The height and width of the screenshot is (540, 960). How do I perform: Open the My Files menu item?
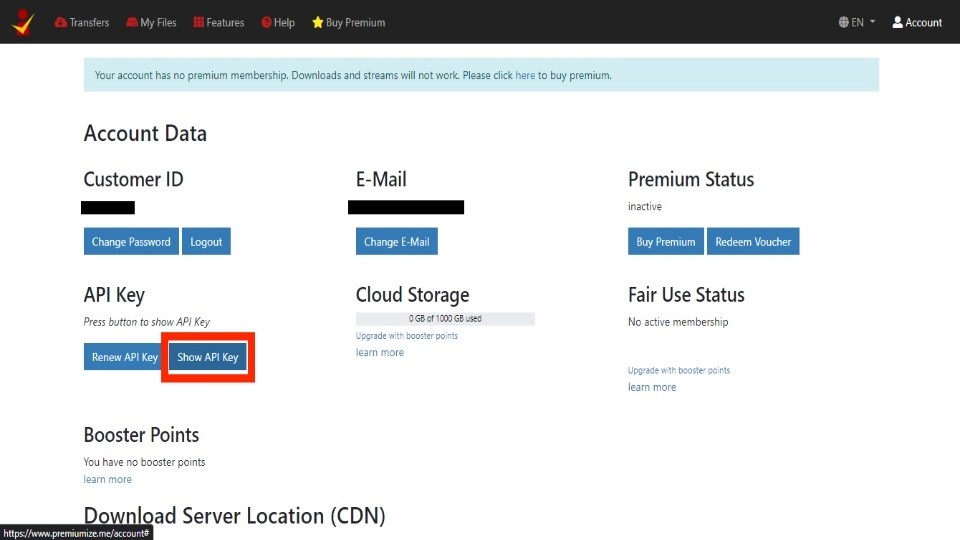(151, 22)
